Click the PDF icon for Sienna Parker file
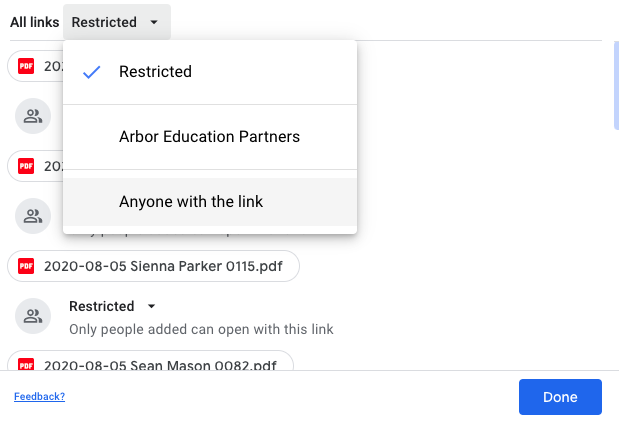The image size is (619, 422). point(26,266)
